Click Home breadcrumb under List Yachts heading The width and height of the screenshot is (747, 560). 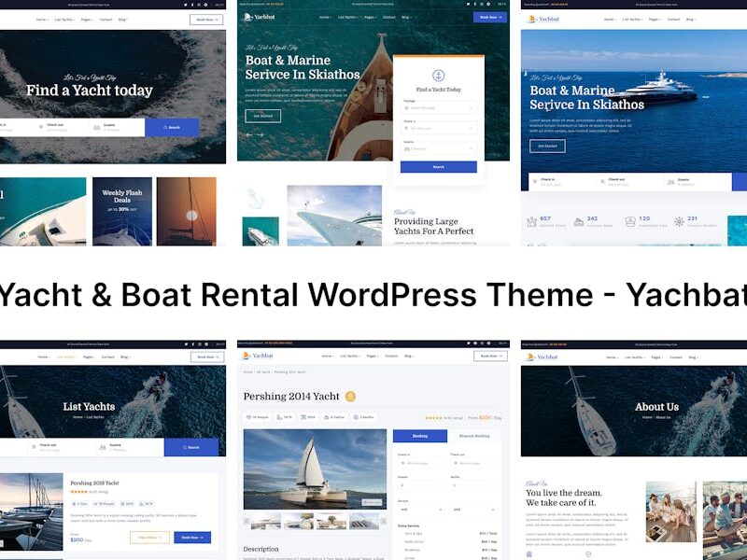[78, 417]
